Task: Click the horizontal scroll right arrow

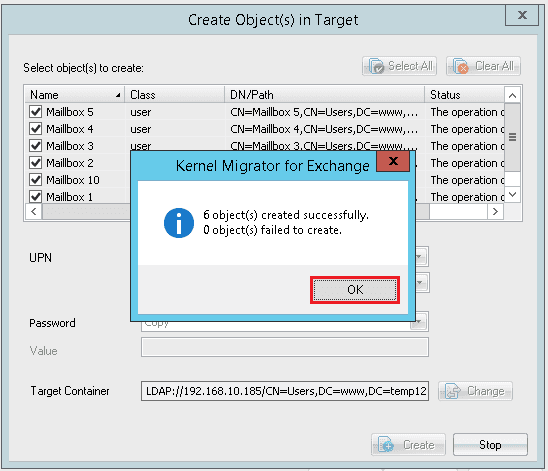Action: [495, 211]
